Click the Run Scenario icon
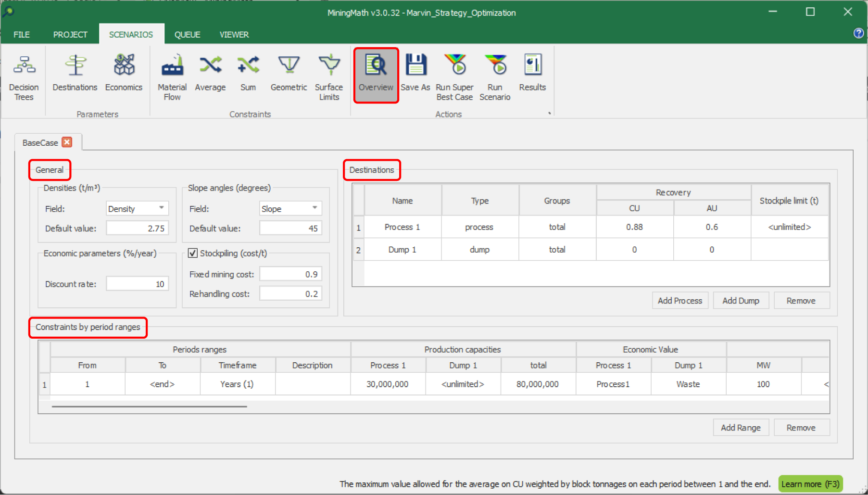 click(495, 77)
